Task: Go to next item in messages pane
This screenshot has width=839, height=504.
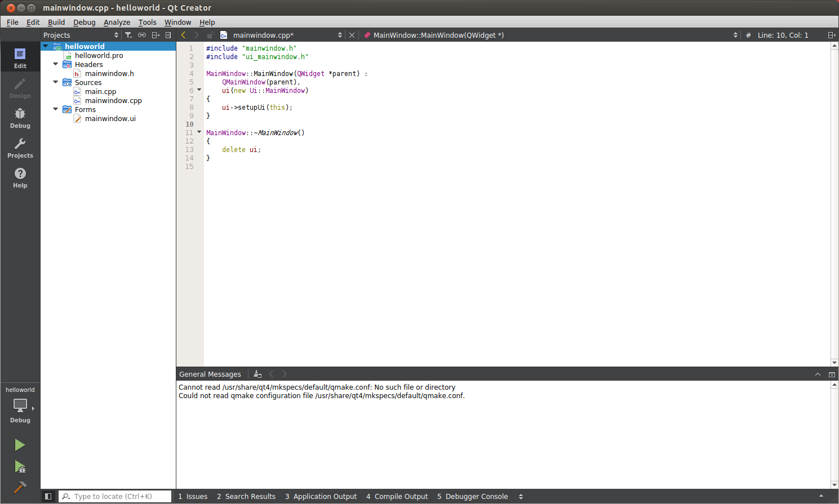Action: click(x=285, y=374)
